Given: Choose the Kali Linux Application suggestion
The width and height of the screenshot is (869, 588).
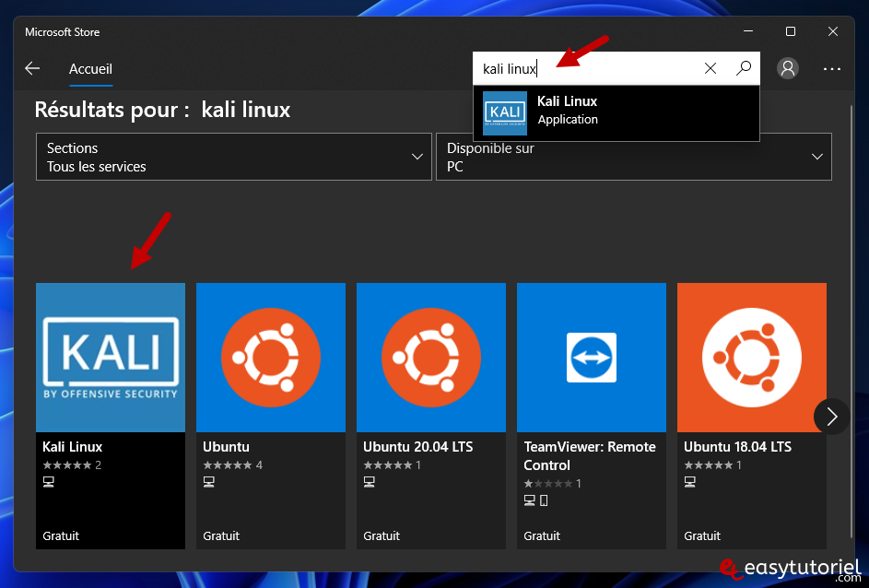Looking at the screenshot, I should point(617,113).
